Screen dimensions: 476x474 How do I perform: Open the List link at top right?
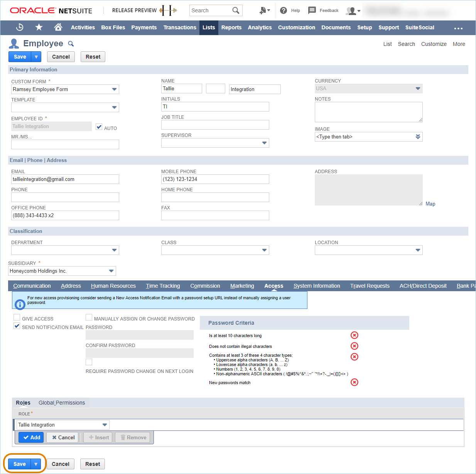(388, 44)
